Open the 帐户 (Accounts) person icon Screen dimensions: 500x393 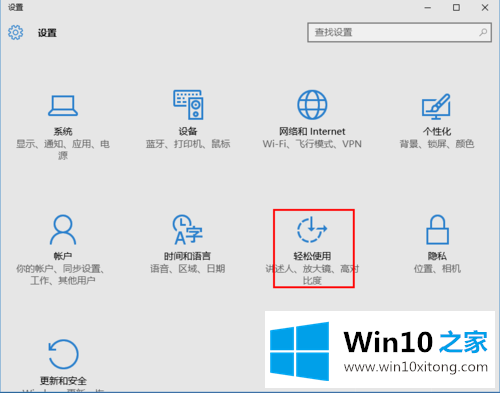click(63, 230)
